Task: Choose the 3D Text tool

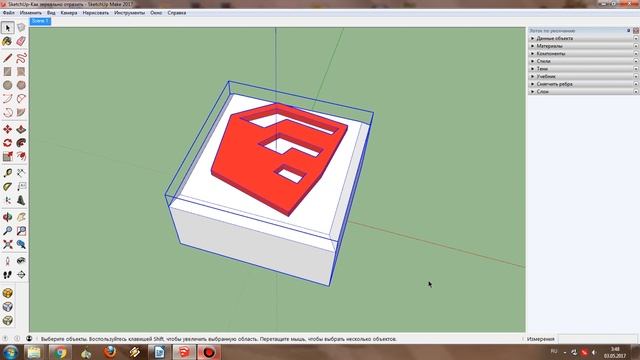Action: click(x=21, y=200)
